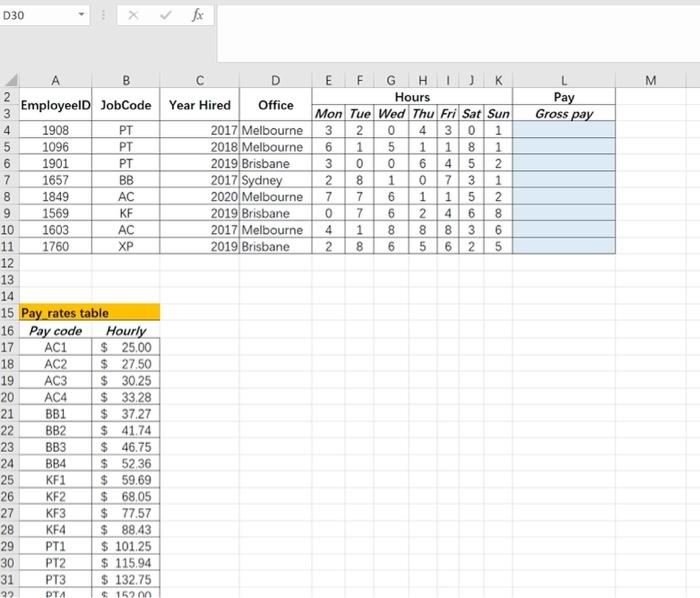Select hourly rate $37.27 cell
Viewport: 700px width, 598px height.
coord(126,414)
